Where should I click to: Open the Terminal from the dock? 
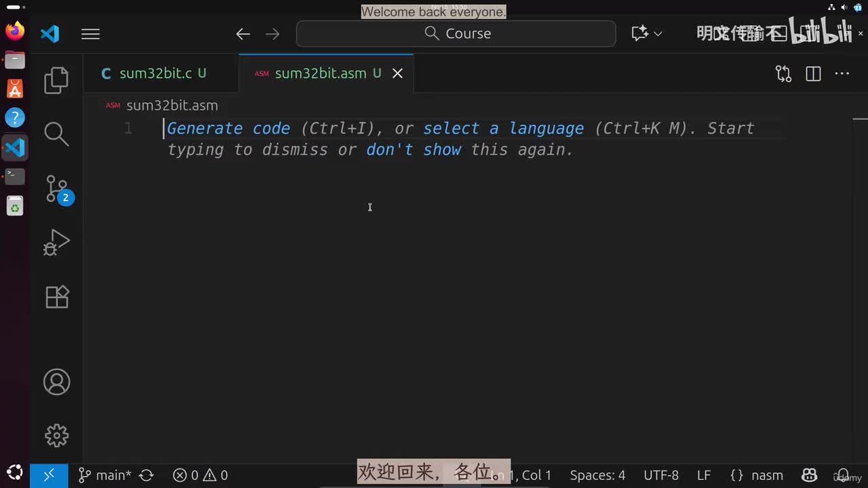coord(15,176)
